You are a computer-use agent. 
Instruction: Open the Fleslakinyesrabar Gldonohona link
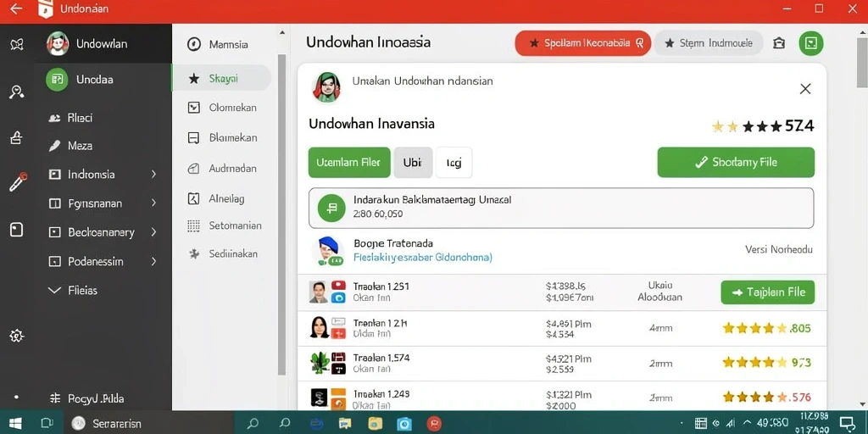[x=423, y=258]
